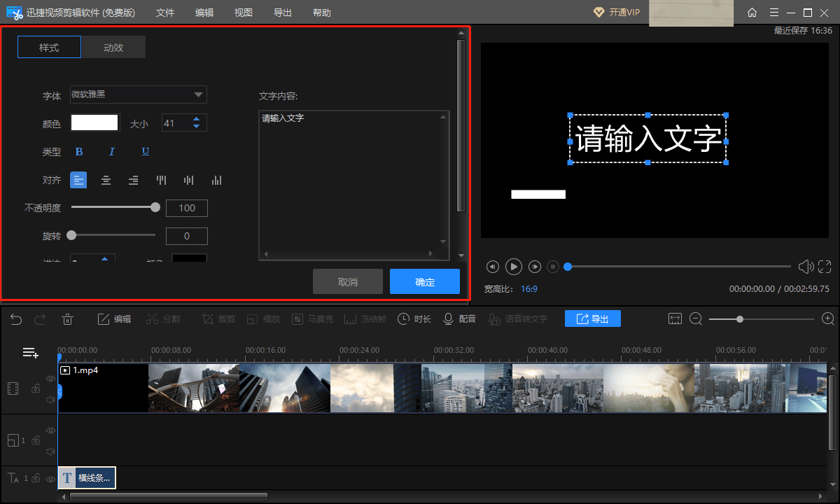Screen dimensions: 840x504
Task: Fit timeline to window icon
Action: tap(675, 318)
